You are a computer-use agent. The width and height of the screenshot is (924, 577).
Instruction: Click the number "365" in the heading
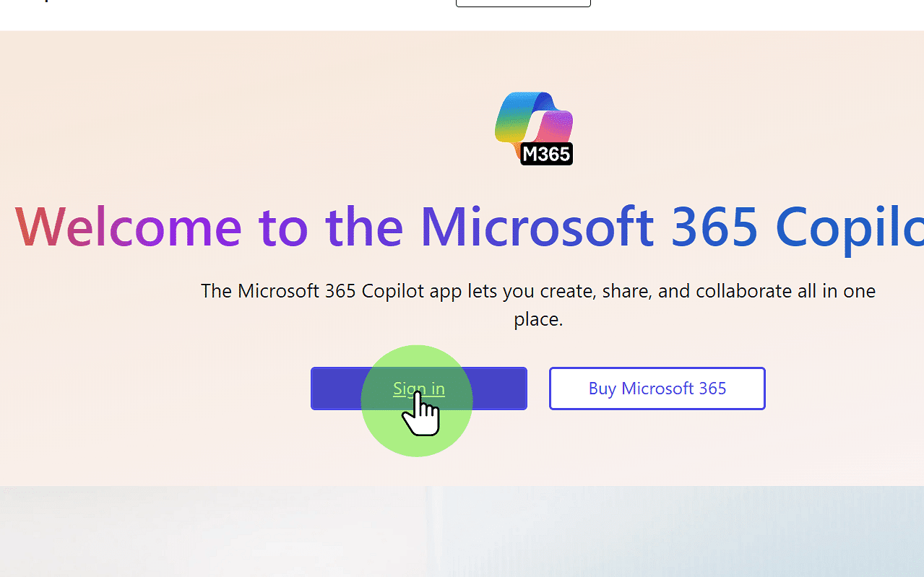tap(714, 227)
